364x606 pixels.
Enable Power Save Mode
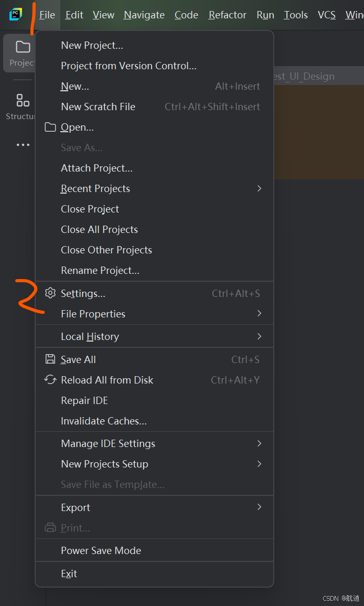click(x=101, y=550)
